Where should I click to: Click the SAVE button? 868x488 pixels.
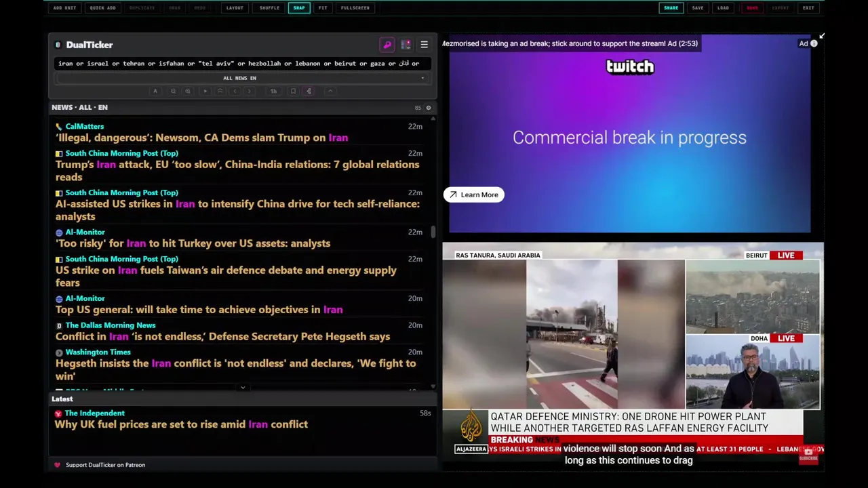click(698, 8)
